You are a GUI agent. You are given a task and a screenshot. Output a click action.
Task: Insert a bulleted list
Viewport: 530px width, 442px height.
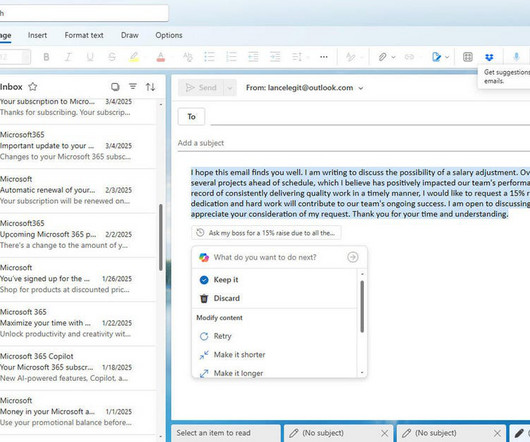click(210, 57)
